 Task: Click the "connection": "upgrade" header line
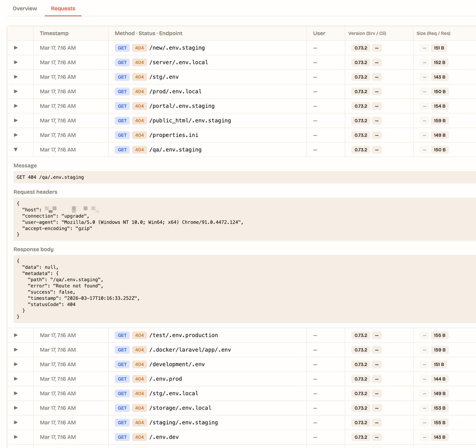coord(56,216)
